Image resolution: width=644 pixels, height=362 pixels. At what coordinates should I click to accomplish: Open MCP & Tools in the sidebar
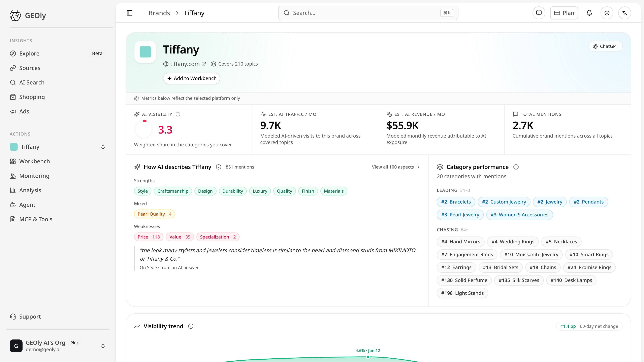pos(58,219)
